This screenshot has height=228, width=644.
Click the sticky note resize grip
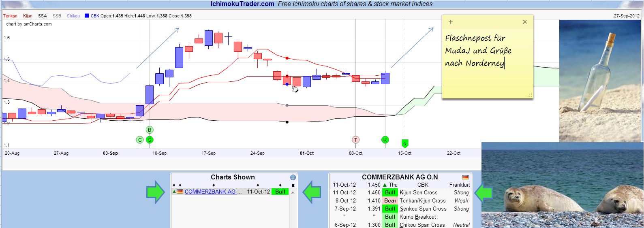click(530, 95)
